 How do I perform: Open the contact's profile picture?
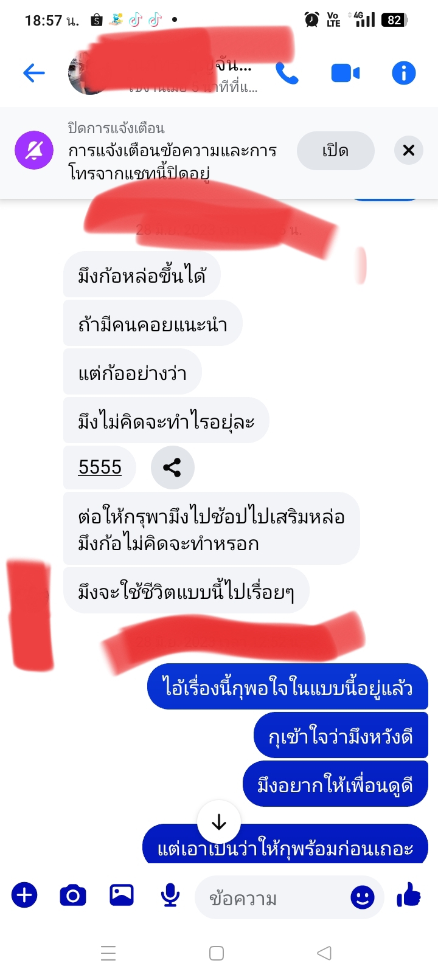(x=88, y=75)
